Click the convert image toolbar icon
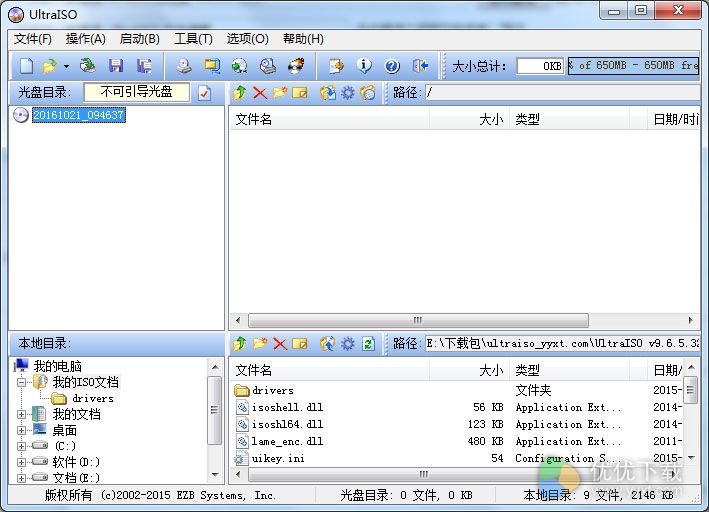Image resolution: width=709 pixels, height=512 pixels. pos(240,66)
